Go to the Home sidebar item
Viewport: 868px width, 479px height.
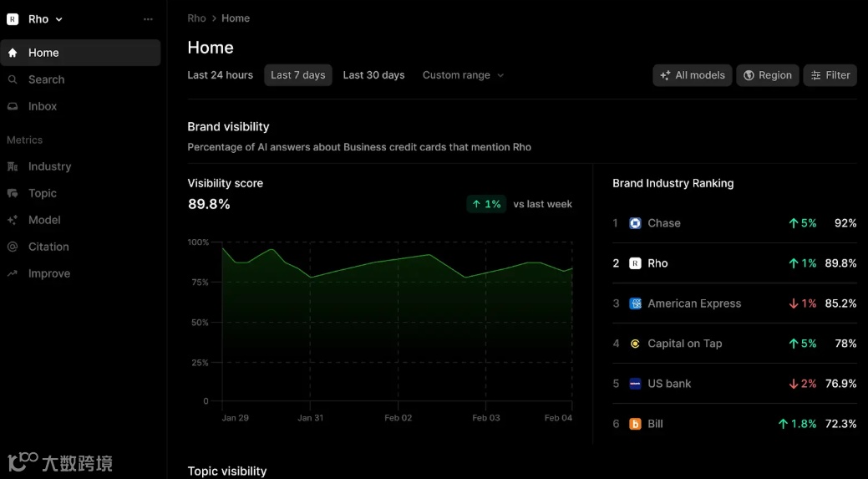point(80,53)
